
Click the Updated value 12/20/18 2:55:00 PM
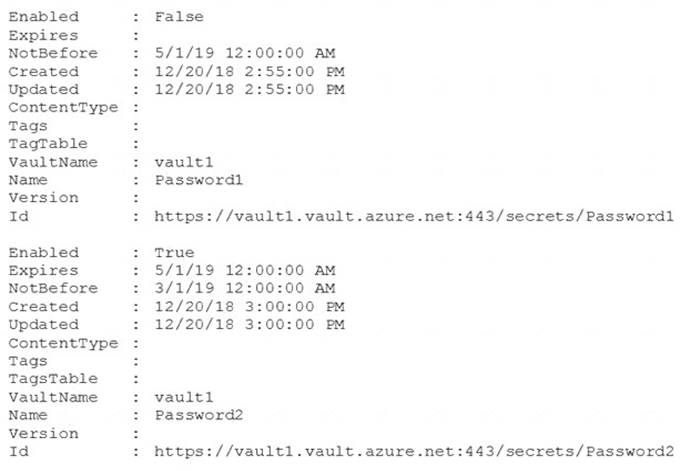(x=250, y=90)
